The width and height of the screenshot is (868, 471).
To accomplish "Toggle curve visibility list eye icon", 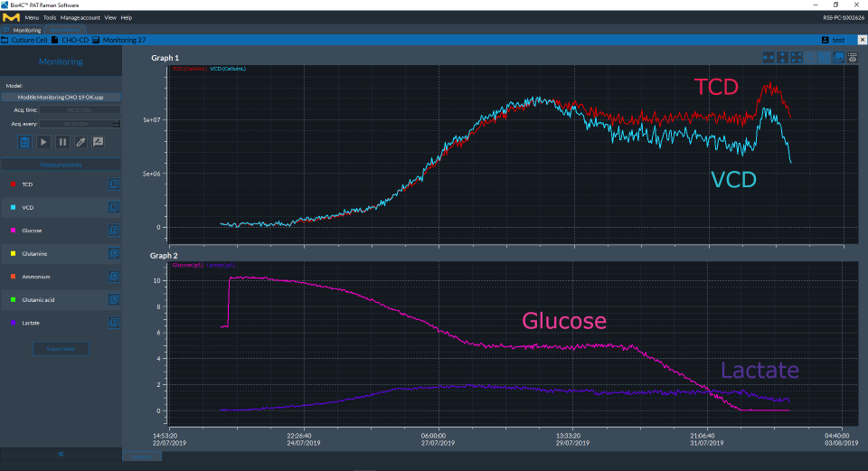I will click(x=853, y=58).
